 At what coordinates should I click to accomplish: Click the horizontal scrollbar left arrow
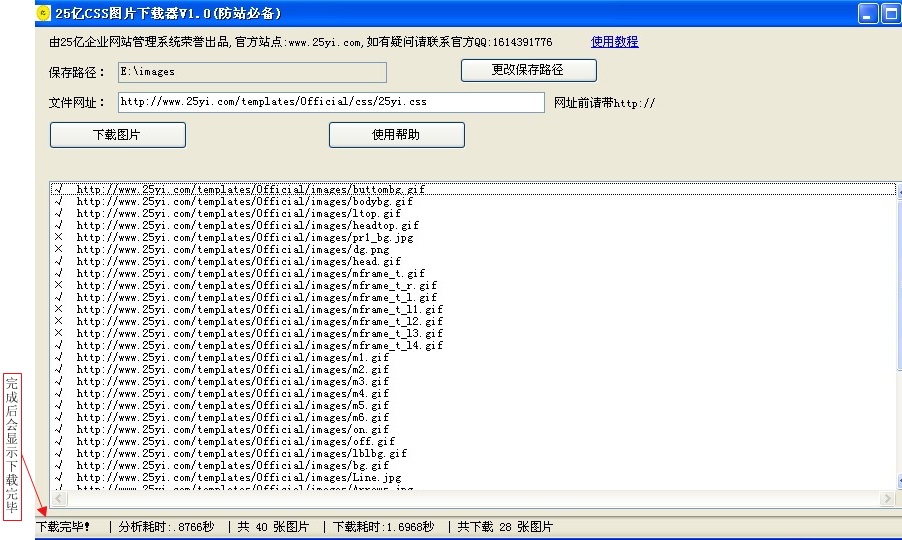[59, 499]
